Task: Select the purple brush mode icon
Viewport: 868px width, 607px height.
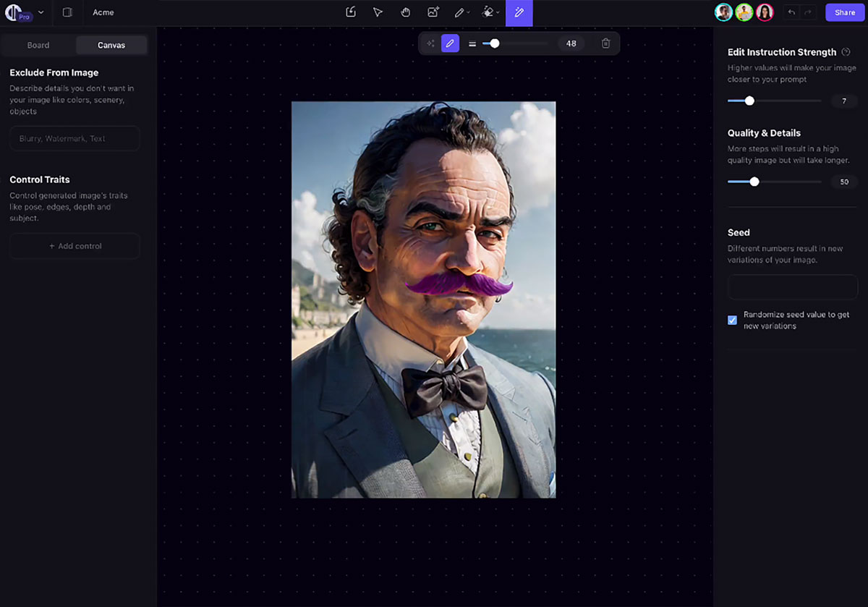Action: (450, 43)
